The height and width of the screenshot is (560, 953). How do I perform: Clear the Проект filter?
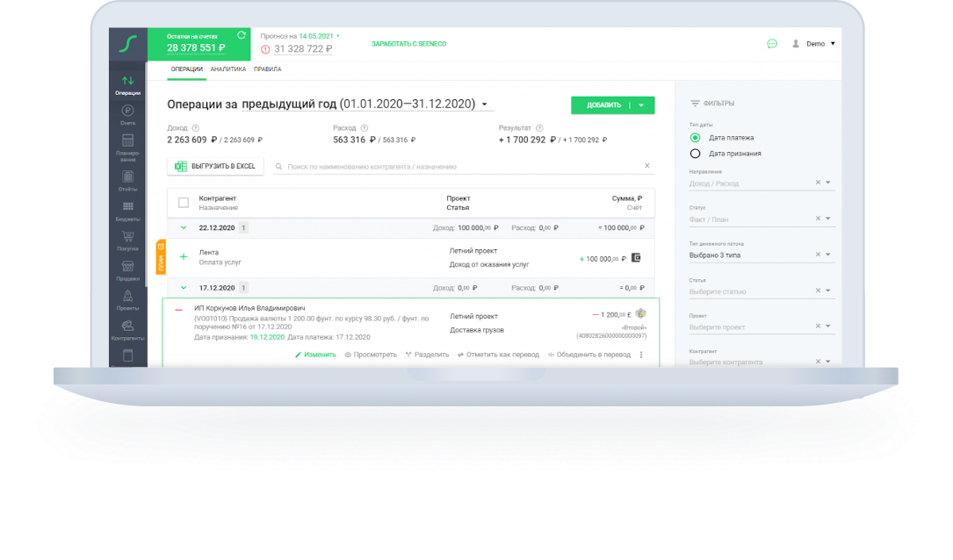[818, 327]
